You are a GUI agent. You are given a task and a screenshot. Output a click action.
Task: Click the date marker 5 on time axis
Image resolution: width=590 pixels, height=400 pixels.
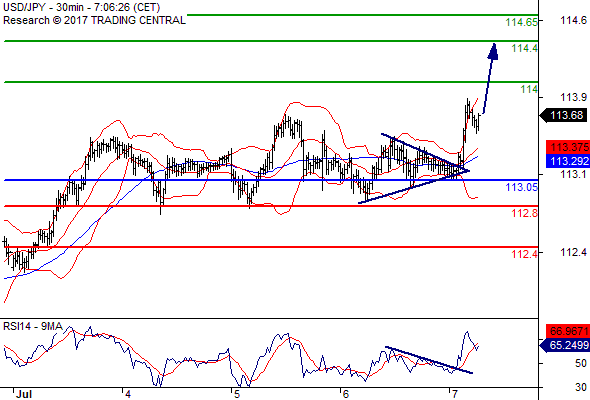(237, 394)
